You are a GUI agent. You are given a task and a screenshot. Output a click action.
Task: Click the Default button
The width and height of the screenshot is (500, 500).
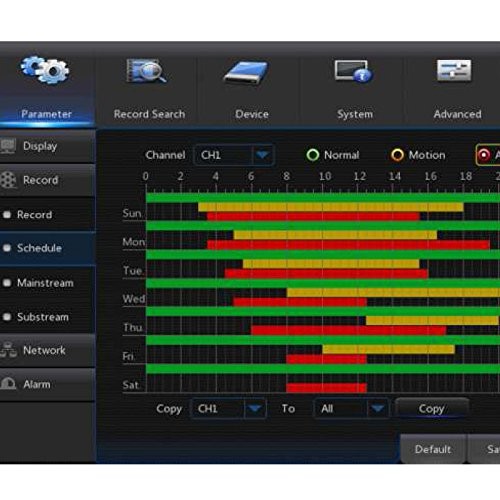coord(433,449)
